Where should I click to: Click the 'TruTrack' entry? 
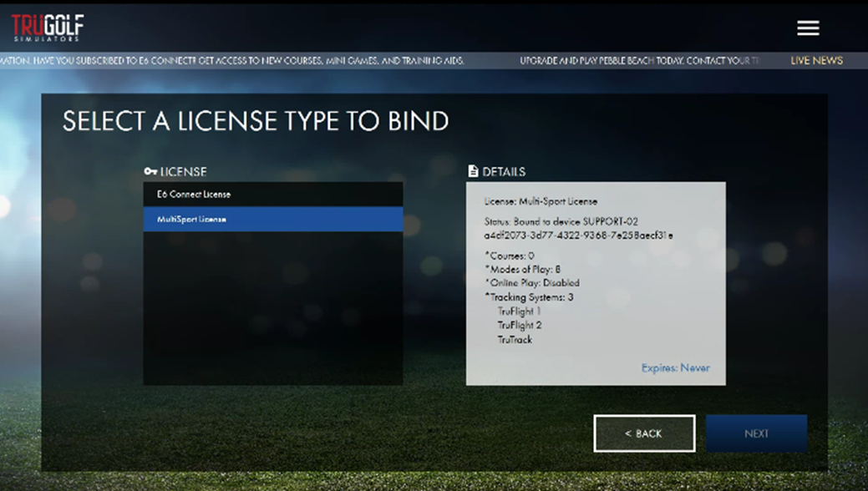[x=515, y=339]
